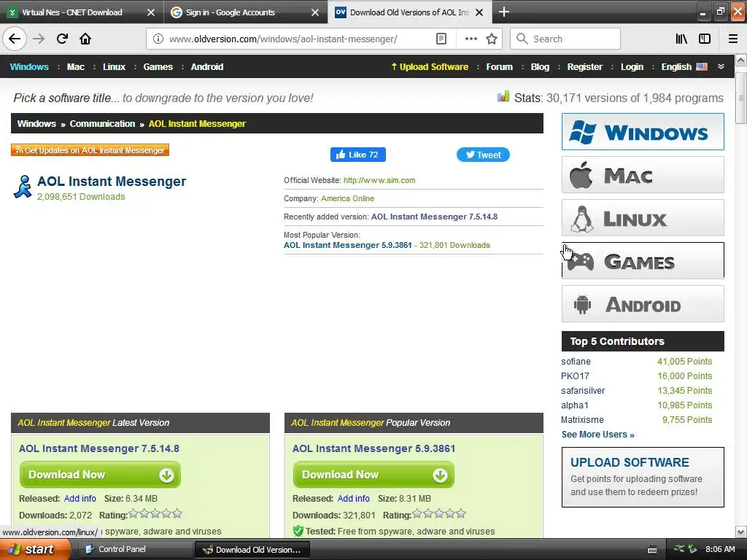
Task: Open the Windows nav menu item
Action: pyautogui.click(x=29, y=66)
